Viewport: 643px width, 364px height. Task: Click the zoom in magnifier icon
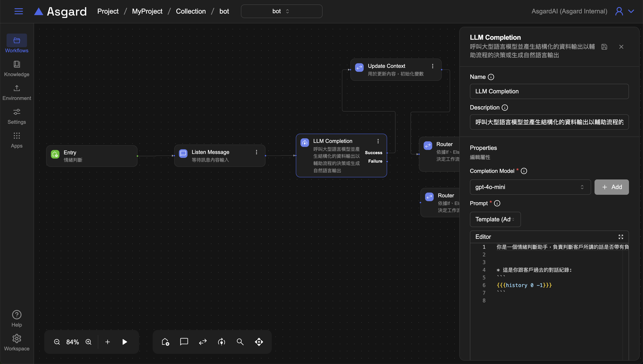[x=88, y=342]
